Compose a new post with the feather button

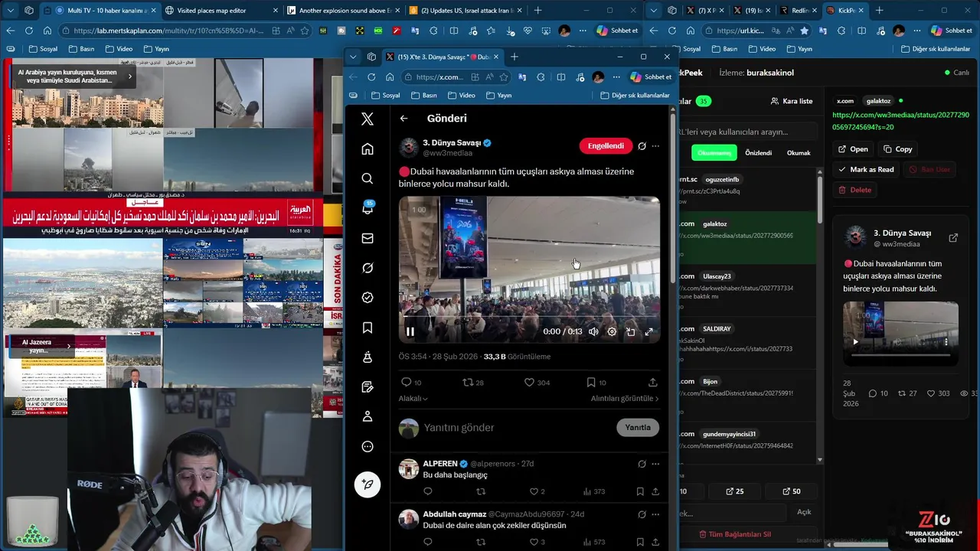(x=367, y=484)
